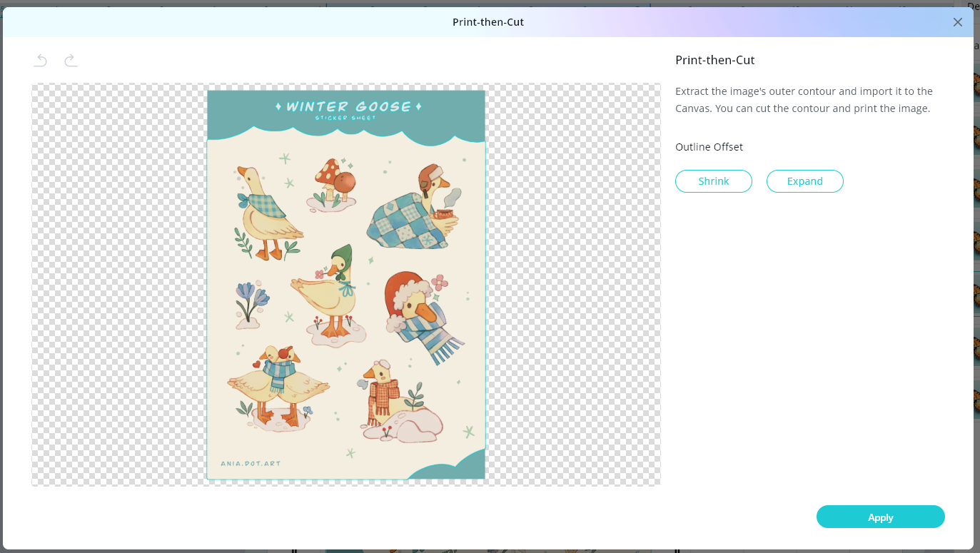The height and width of the screenshot is (553, 980).
Task: Click the redo arrow icon
Action: [71, 61]
